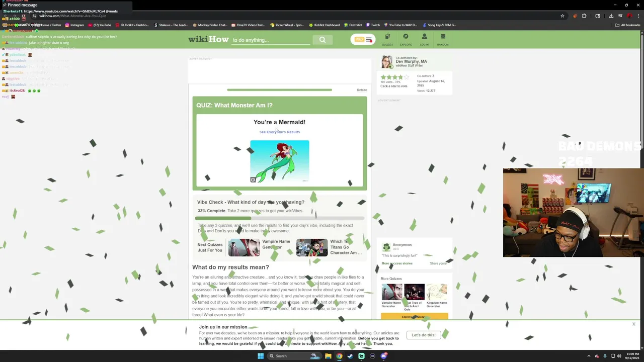Click More success stories link
Screen dimensions: 644x362
[396, 263]
